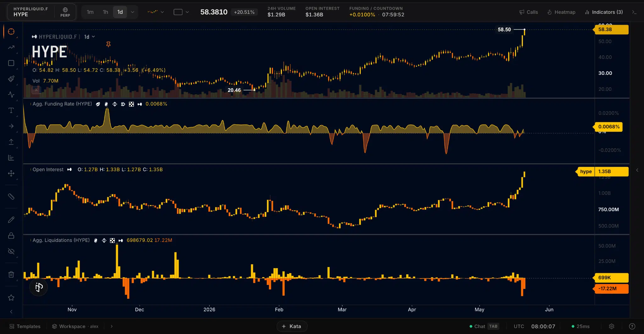Expand the chevron next to Workspace alex
Image resolution: width=644 pixels, height=334 pixels.
click(112, 326)
